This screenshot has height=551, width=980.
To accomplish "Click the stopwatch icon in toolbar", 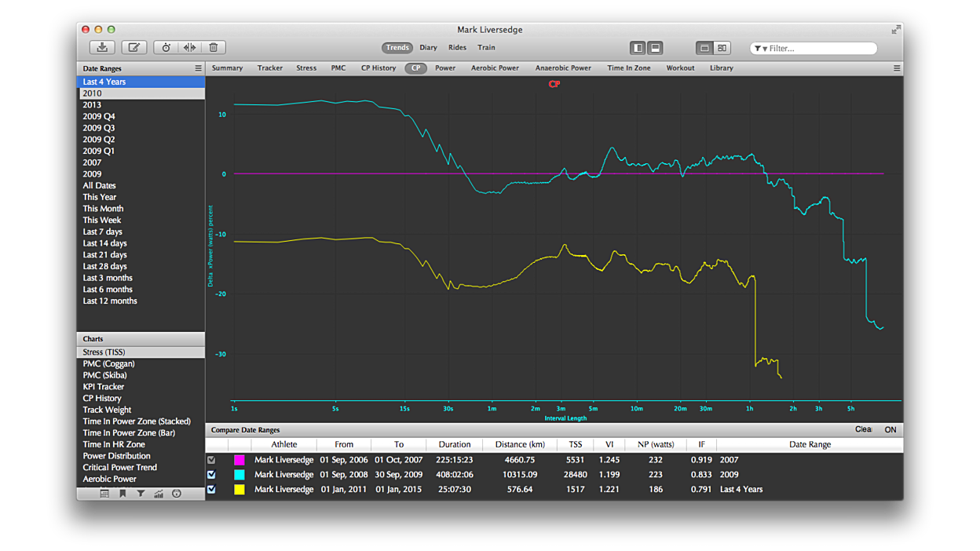I will (166, 48).
